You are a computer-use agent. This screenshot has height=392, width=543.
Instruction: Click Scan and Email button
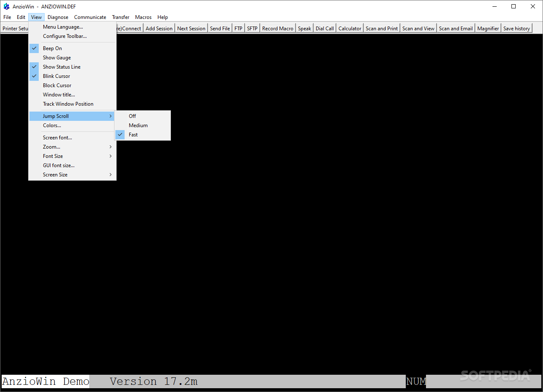click(456, 29)
